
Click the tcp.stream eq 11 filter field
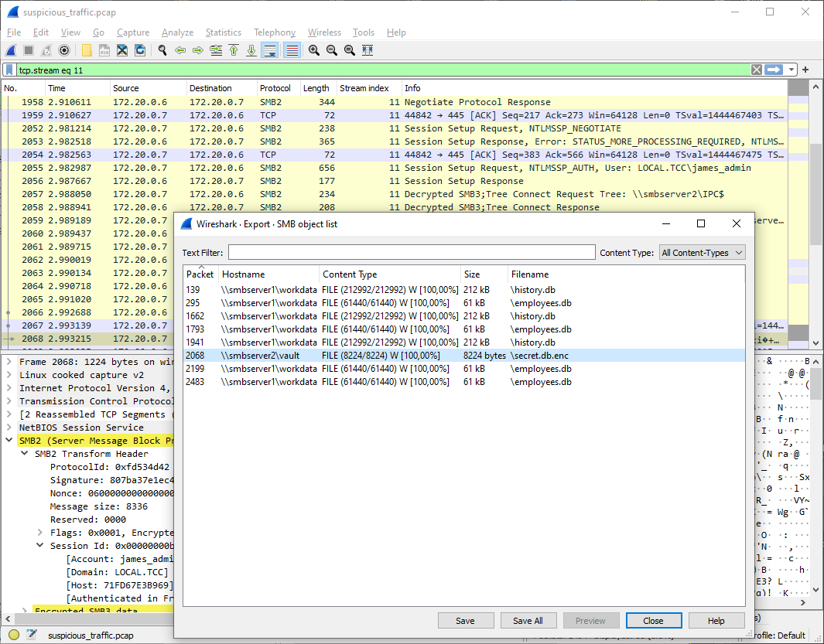click(384, 70)
